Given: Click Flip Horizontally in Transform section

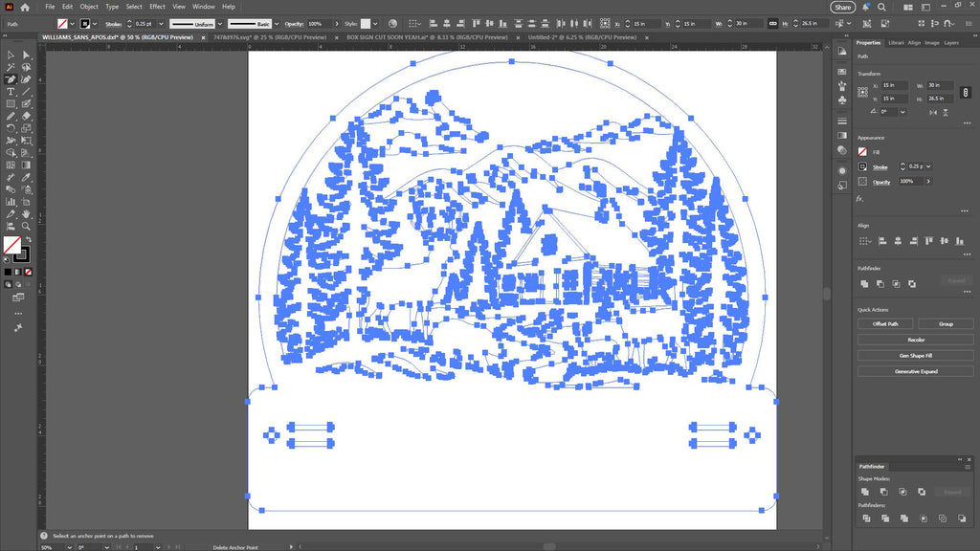Looking at the screenshot, I should click(x=933, y=113).
